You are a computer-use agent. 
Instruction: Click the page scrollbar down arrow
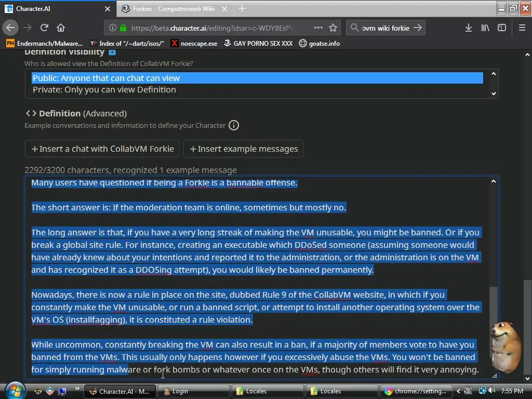point(527,378)
